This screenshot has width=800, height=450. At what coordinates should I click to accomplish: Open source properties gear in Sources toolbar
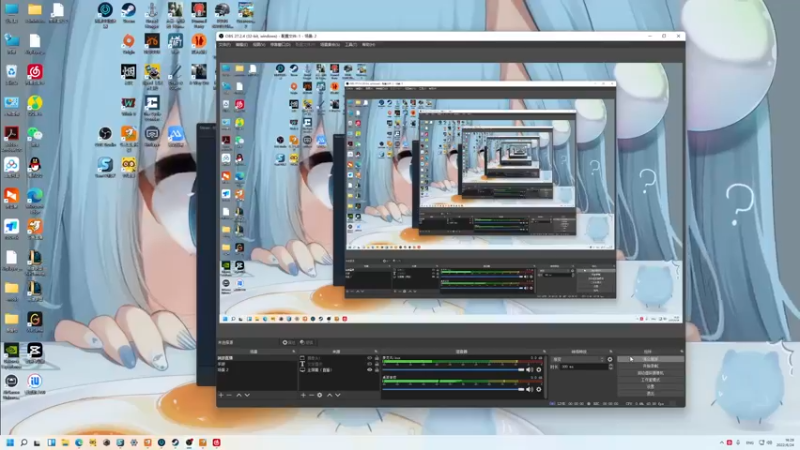(x=320, y=395)
